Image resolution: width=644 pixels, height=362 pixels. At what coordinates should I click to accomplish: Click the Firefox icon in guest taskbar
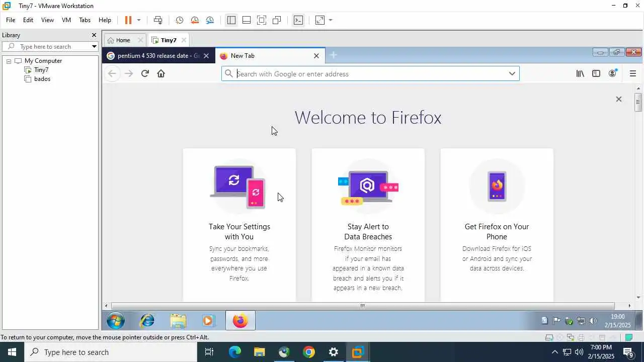[240, 321]
